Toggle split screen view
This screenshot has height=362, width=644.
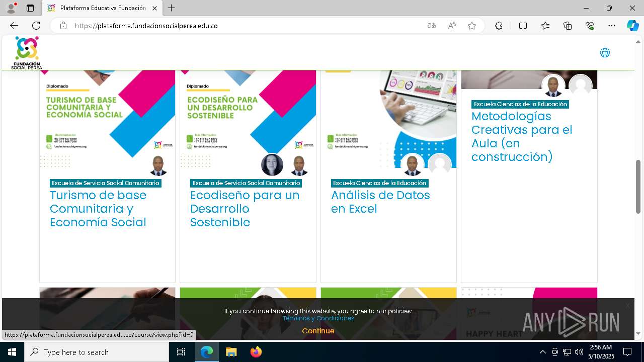click(x=523, y=26)
